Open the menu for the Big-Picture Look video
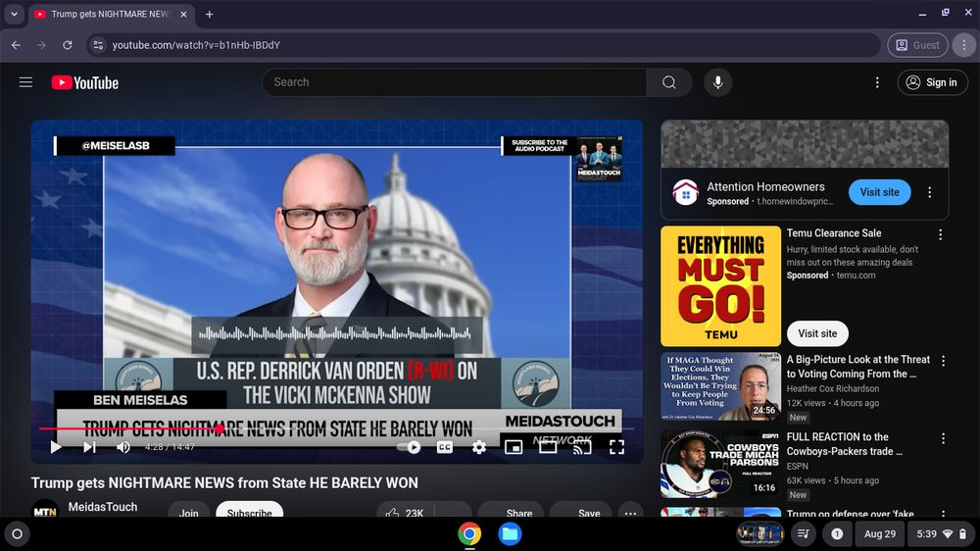The width and height of the screenshot is (980, 551). pos(943,361)
